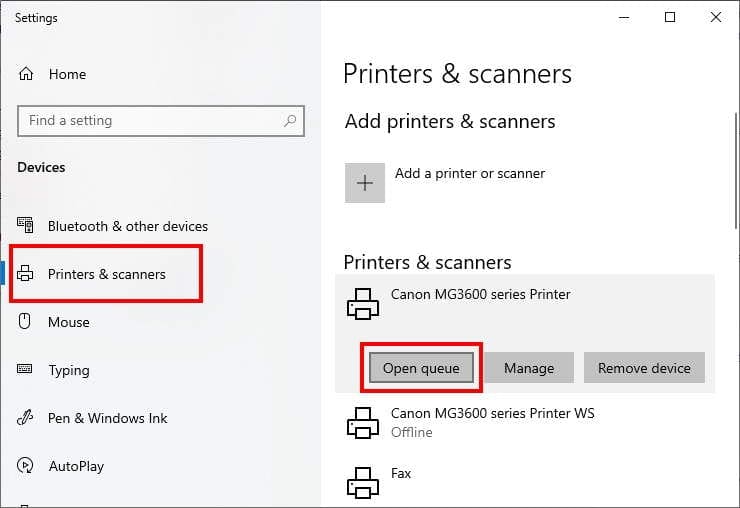Minimize the Settings window

point(624,17)
